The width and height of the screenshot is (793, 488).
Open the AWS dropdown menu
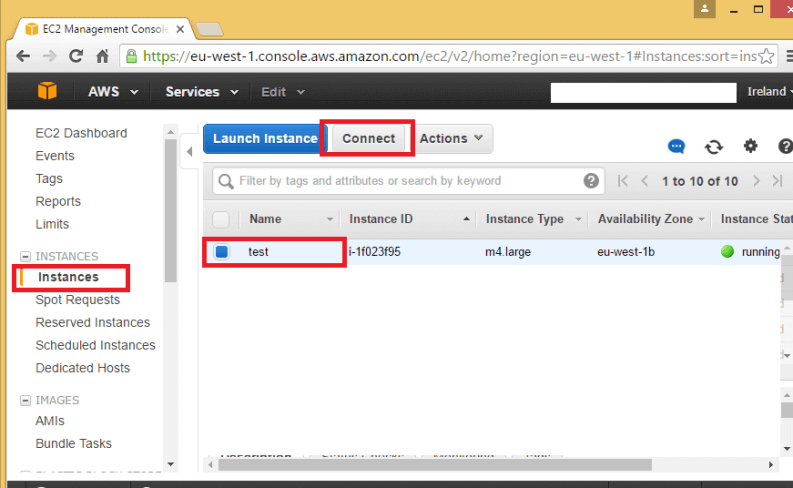coord(113,92)
